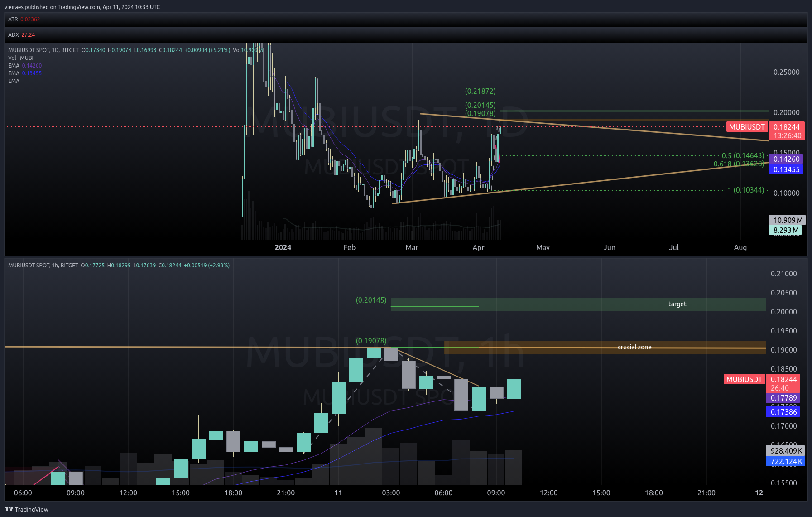This screenshot has width=812, height=517.
Task: Click the red MUBIUSDT tag on the 1D chart
Action: (x=747, y=127)
